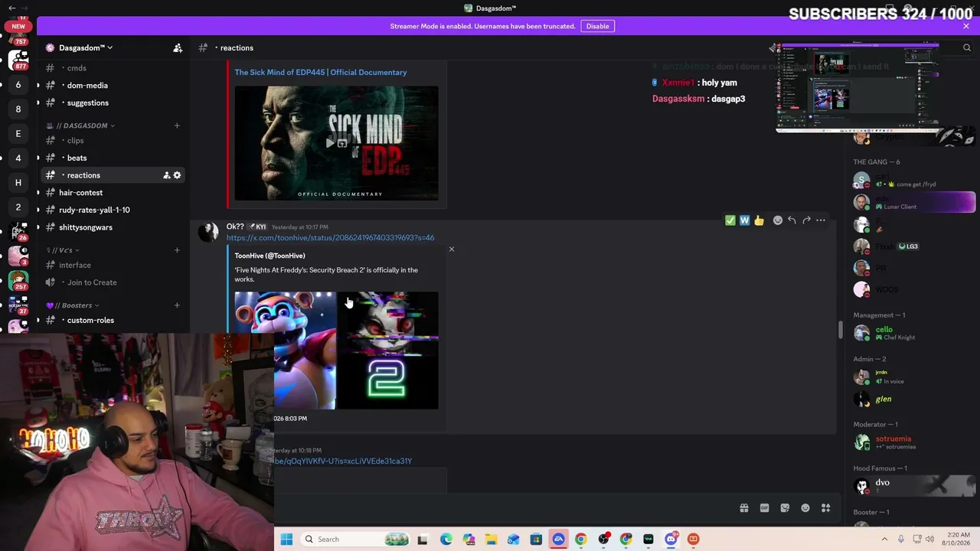This screenshot has height=551, width=980.
Task: Open File Explorer from the taskbar
Action: click(x=491, y=540)
